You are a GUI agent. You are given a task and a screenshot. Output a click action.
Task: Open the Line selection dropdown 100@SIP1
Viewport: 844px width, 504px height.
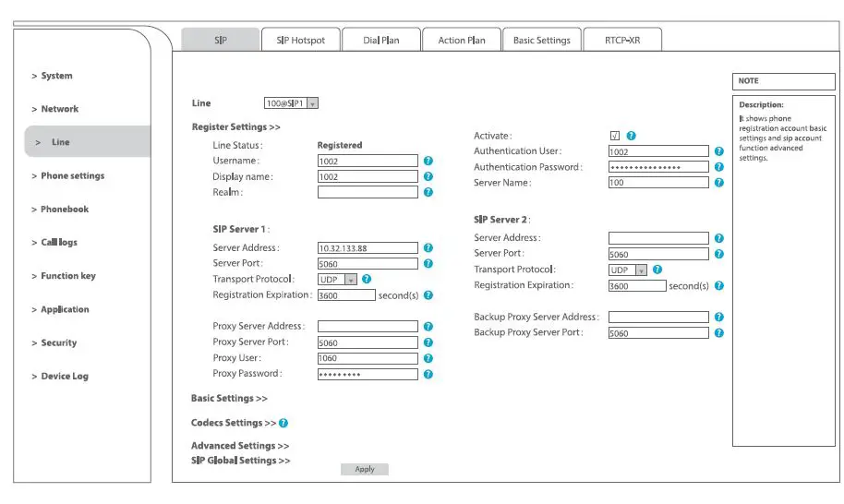click(x=291, y=102)
